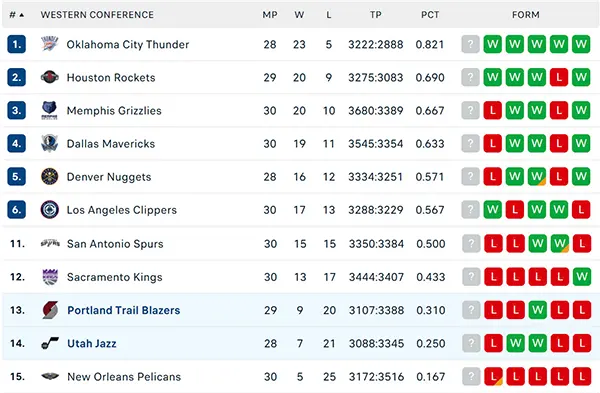The height and width of the screenshot is (393, 600).
Task: Open the Utah Jazz team link
Action: pyautogui.click(x=92, y=343)
